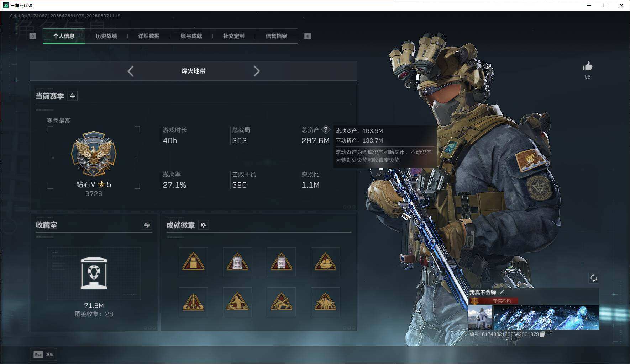Switch to the 个人信息 tab
The image size is (630, 364).
pyautogui.click(x=64, y=36)
